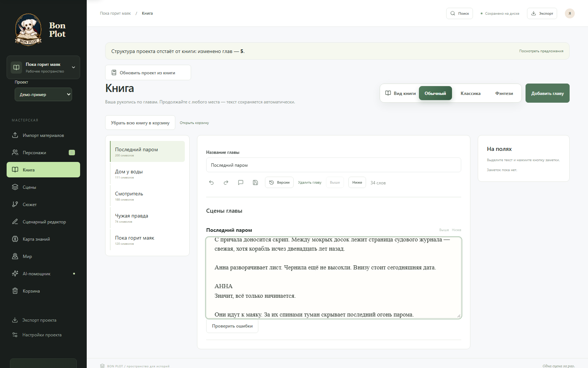Open Мир section in sidebar
588x368 pixels.
[43, 256]
